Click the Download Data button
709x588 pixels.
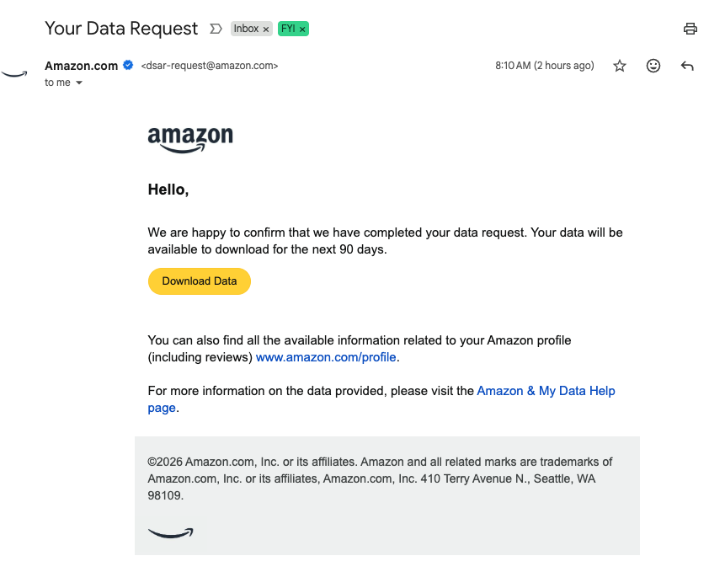[199, 281]
